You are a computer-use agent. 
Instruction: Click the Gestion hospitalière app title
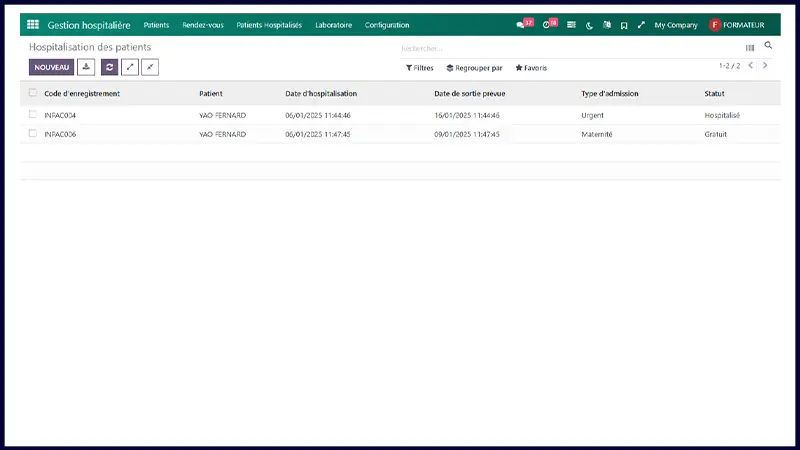click(89, 25)
